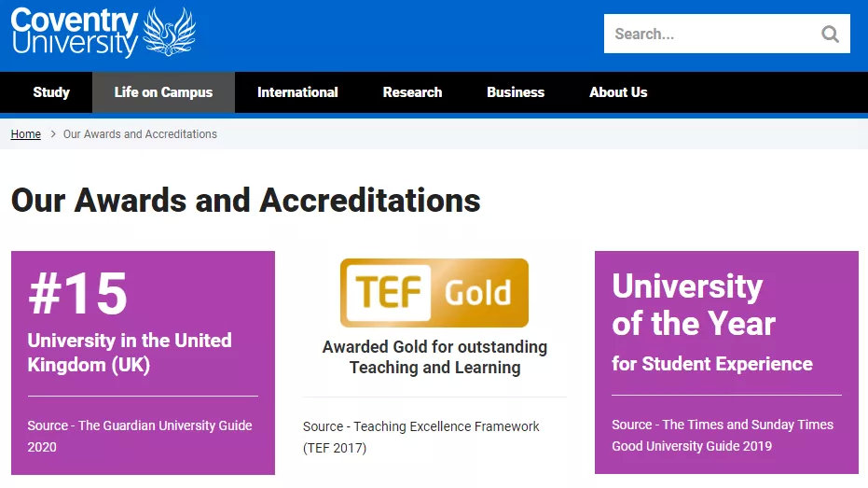This screenshot has height=488, width=868.
Task: Select the #15 University in UK tile
Action: (x=143, y=363)
